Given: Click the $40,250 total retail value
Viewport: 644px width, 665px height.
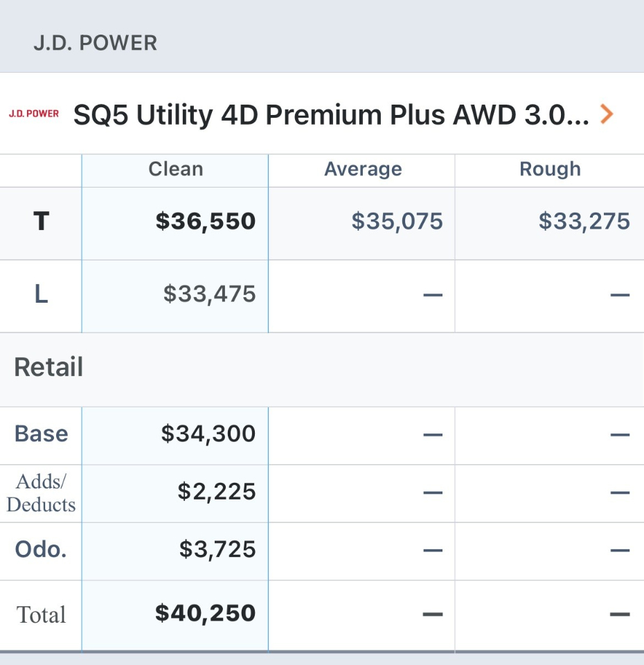Looking at the screenshot, I should tap(205, 614).
